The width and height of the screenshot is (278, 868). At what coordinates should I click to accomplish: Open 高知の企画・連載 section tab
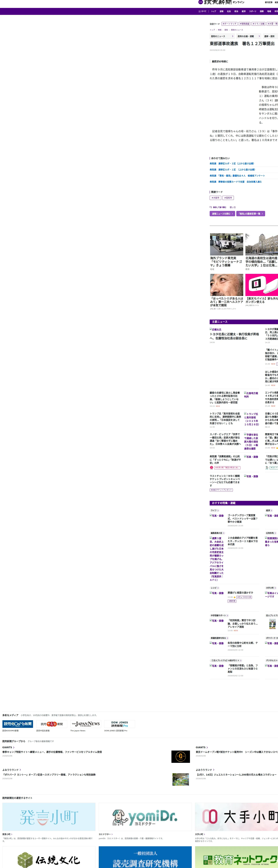pos(248,36)
